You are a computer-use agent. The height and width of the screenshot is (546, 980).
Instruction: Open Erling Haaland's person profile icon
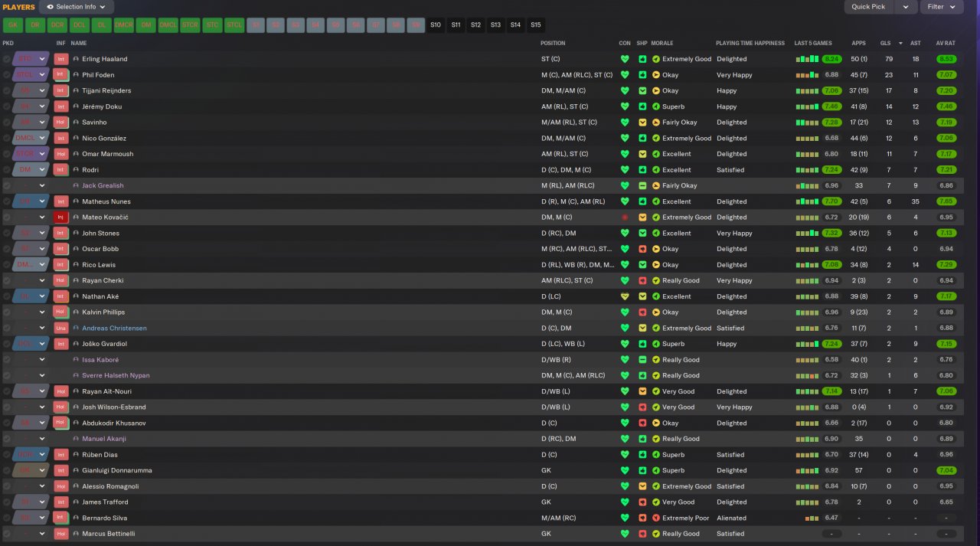pyautogui.click(x=76, y=59)
